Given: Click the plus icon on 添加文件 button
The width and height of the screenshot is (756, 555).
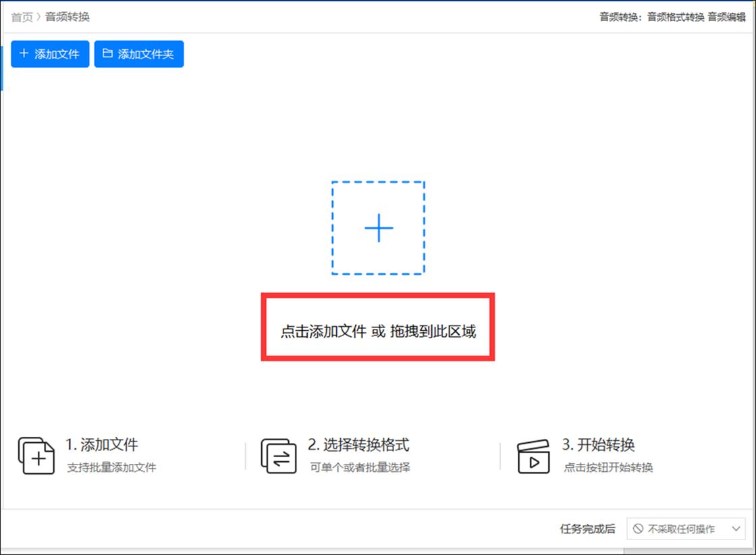Looking at the screenshot, I should 24,54.
